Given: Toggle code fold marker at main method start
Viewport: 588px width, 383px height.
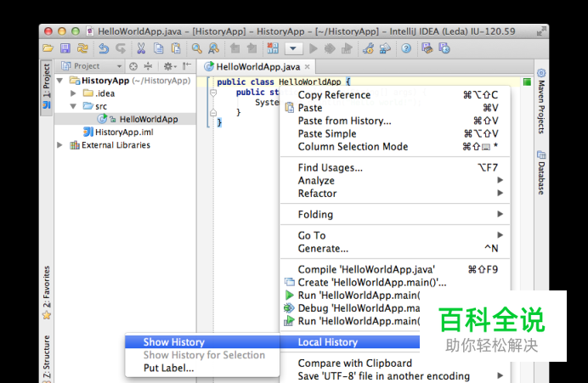Looking at the screenshot, I should click(213, 93).
